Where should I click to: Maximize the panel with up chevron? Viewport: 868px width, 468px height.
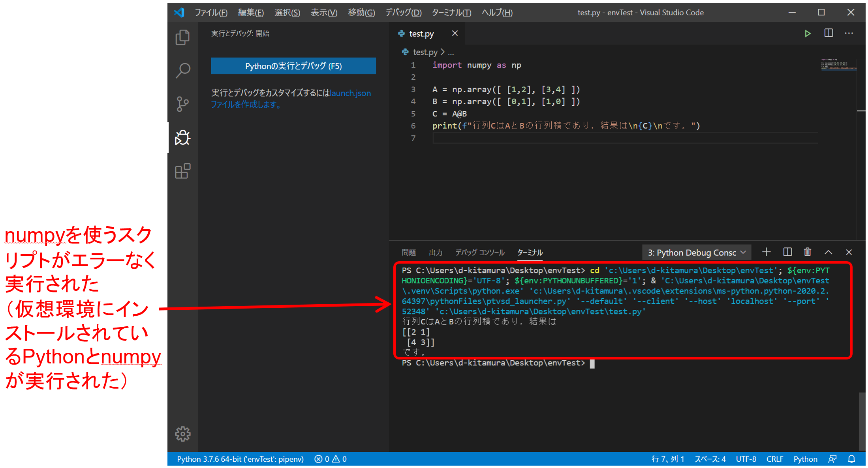coord(828,252)
